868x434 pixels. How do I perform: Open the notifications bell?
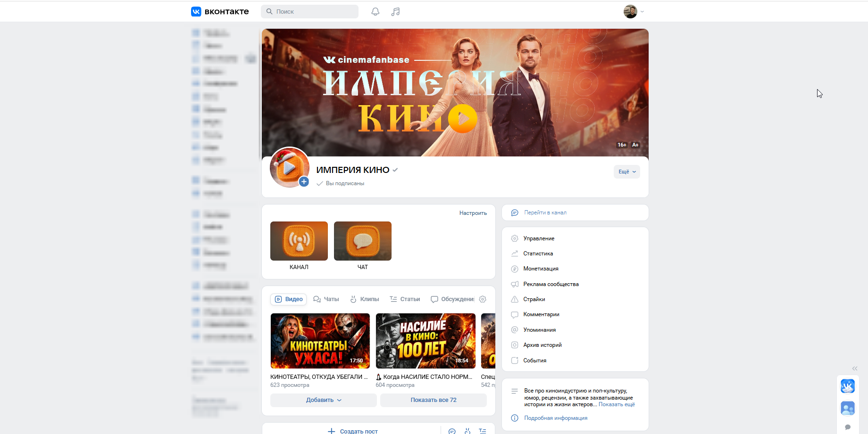[x=375, y=11]
